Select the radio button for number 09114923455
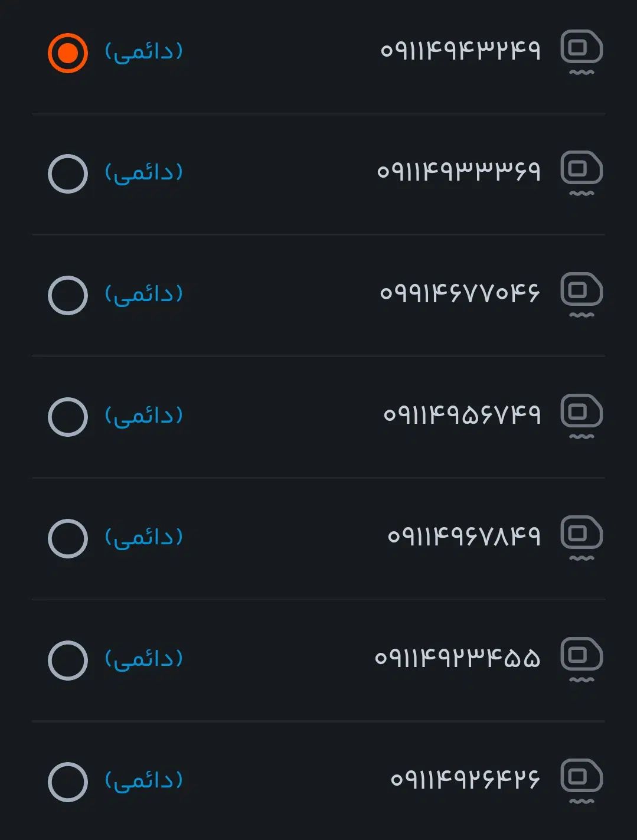This screenshot has width=637, height=840. pos(68,661)
